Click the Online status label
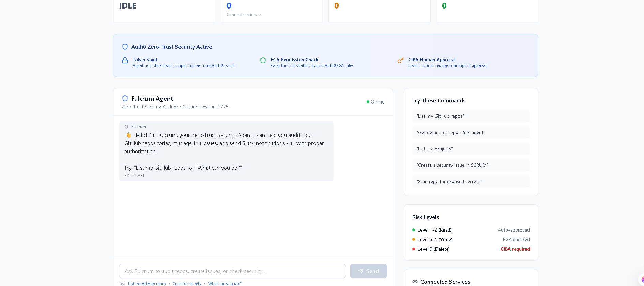 378,102
